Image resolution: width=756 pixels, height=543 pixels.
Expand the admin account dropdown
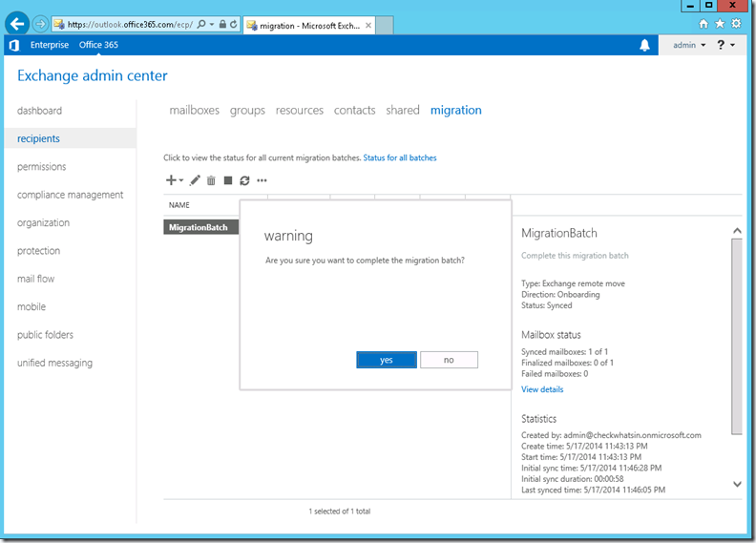(x=689, y=45)
